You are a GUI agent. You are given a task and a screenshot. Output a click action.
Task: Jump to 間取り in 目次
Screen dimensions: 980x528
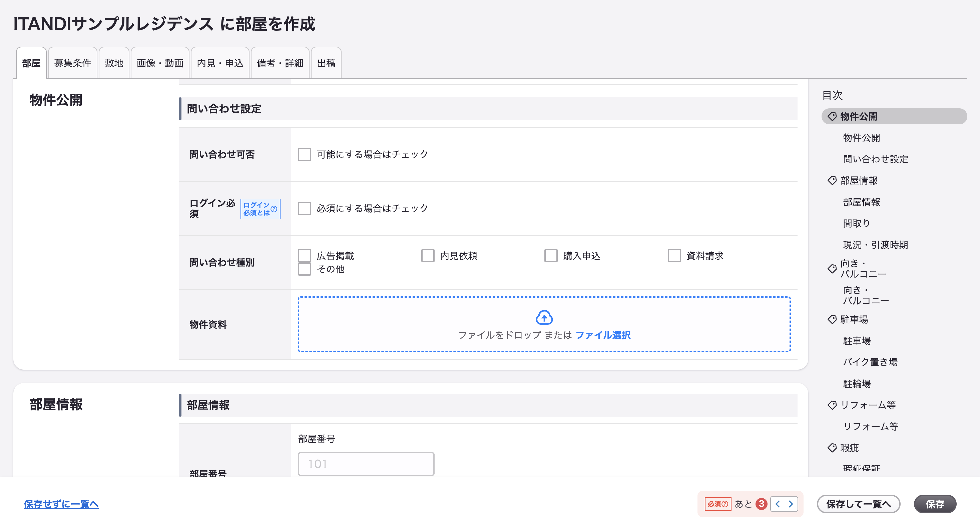(857, 223)
